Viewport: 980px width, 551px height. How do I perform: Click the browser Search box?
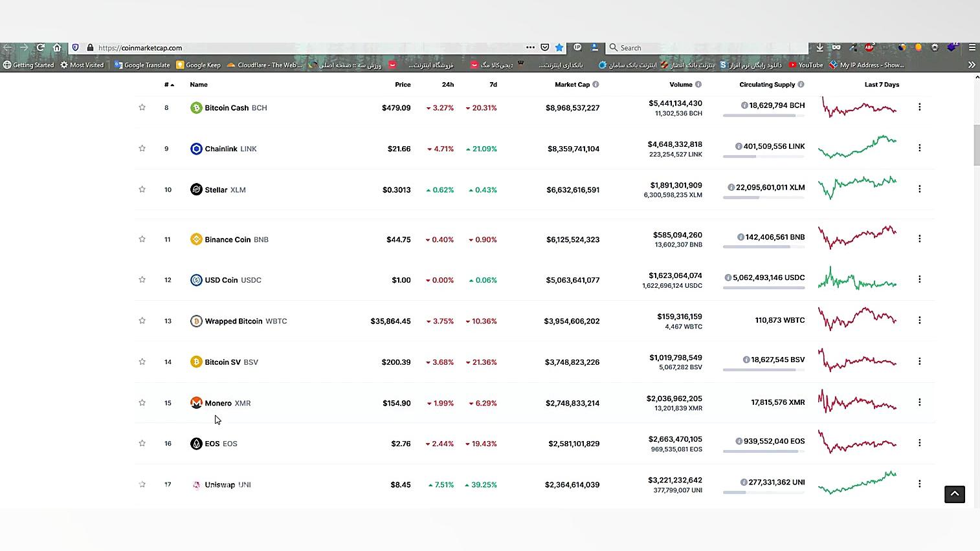707,47
